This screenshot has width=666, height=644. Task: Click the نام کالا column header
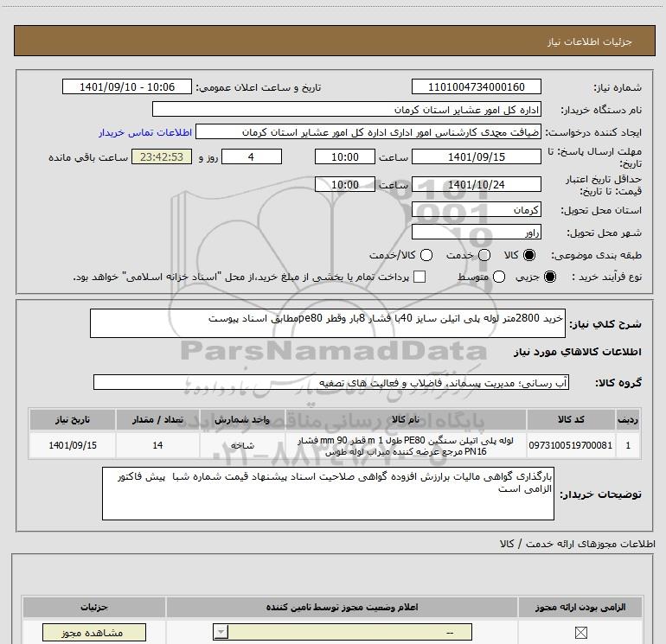coord(406,419)
